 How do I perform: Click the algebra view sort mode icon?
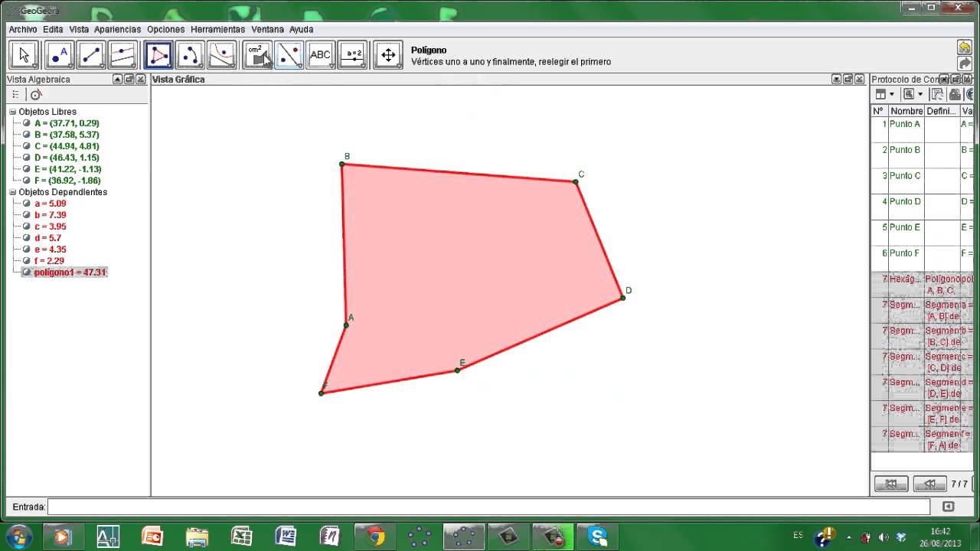[x=15, y=95]
